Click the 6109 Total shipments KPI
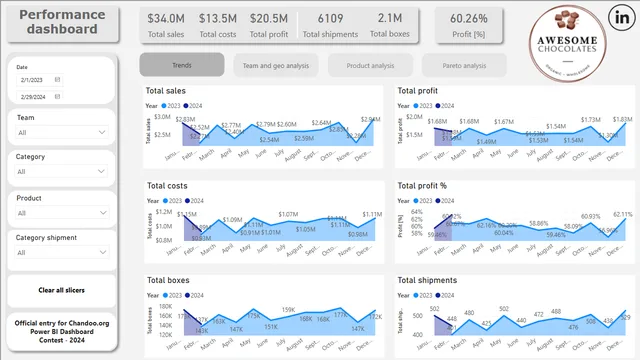This screenshot has width=640, height=360. tap(330, 25)
